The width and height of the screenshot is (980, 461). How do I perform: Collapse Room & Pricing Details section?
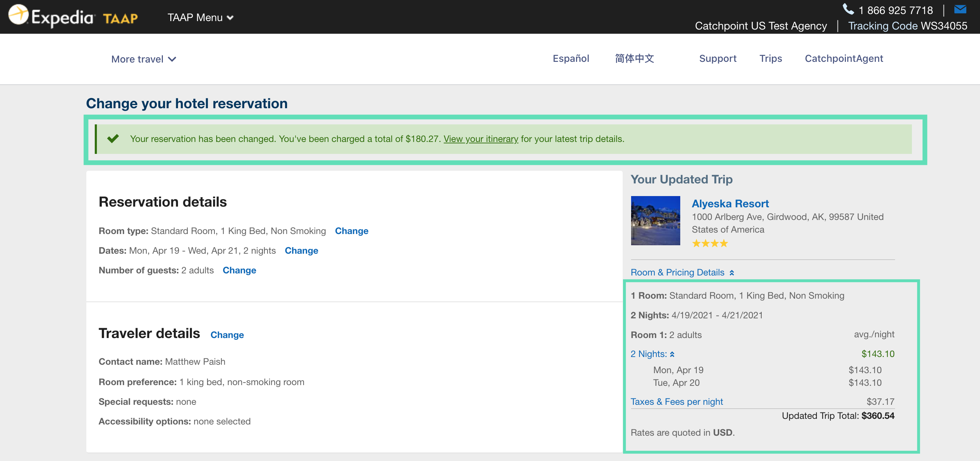[682, 272]
